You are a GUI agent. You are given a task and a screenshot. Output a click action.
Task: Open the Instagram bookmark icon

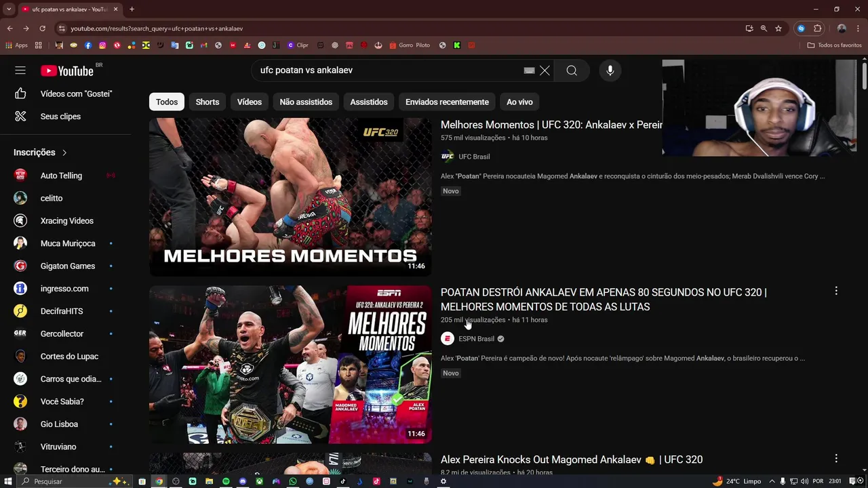pos(102,45)
